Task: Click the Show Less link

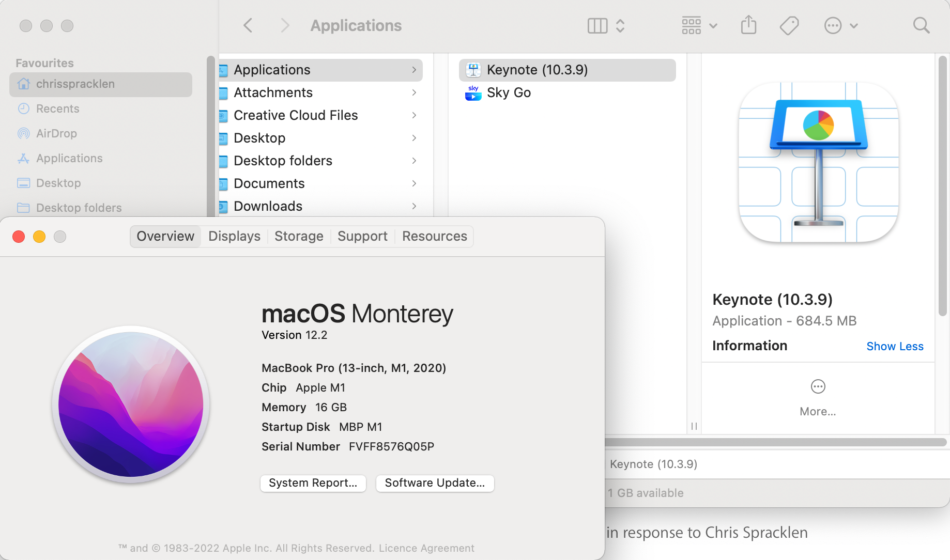Action: (x=895, y=346)
